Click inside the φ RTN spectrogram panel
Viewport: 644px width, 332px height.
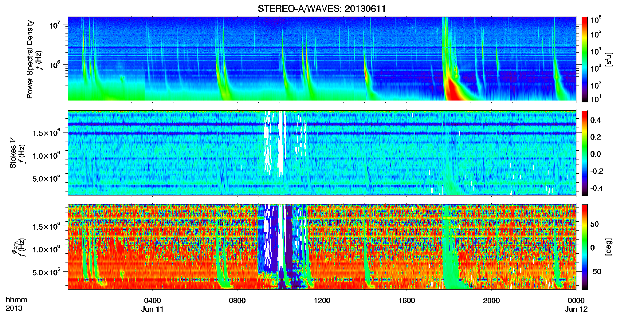[x=322, y=247]
